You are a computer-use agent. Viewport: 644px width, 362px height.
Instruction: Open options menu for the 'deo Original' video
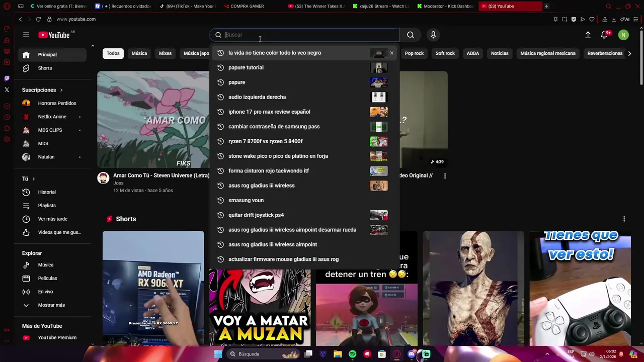[445, 176]
